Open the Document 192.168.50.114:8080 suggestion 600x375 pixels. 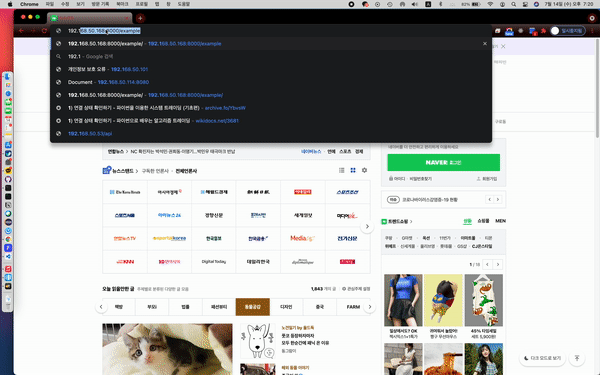click(271, 82)
